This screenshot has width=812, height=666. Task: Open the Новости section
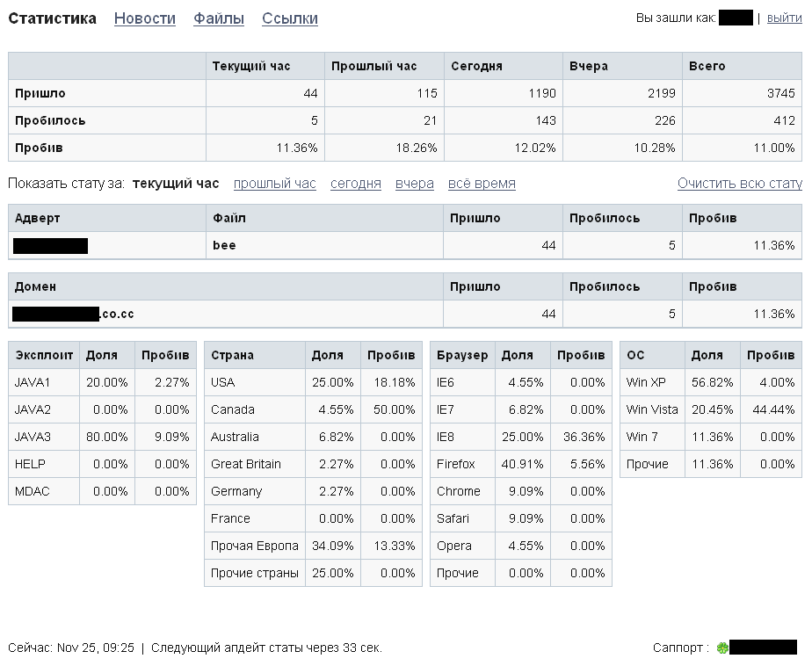[x=145, y=18]
